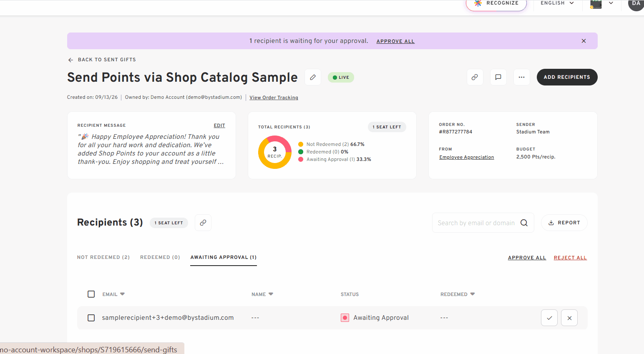
Task: Approve samplerecipient+3 with the checkmark button
Action: point(549,318)
